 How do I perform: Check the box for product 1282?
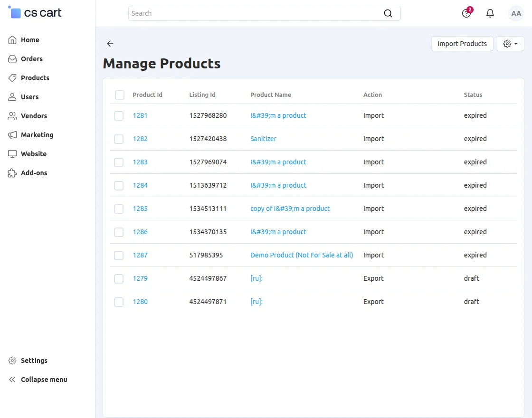pyautogui.click(x=119, y=139)
